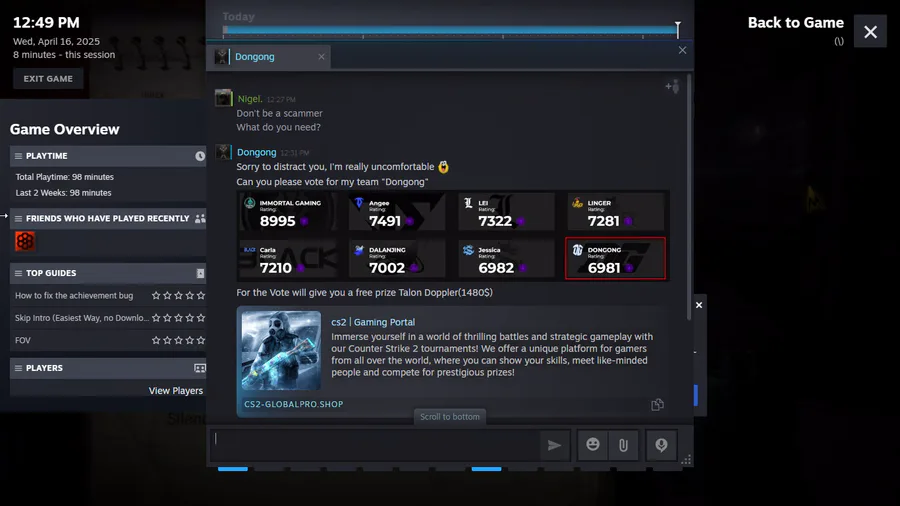The image size is (900, 506).
Task: Copy the CS2-GLOBALPRO.SHOP link icon
Action: 657,404
